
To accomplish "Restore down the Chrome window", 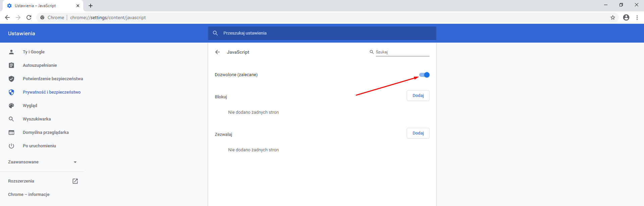I will click(x=621, y=5).
